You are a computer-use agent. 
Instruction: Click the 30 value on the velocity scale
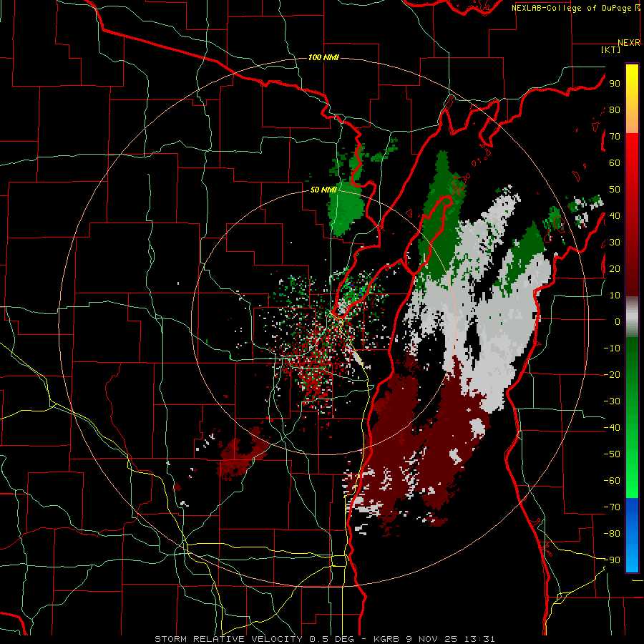(x=615, y=243)
